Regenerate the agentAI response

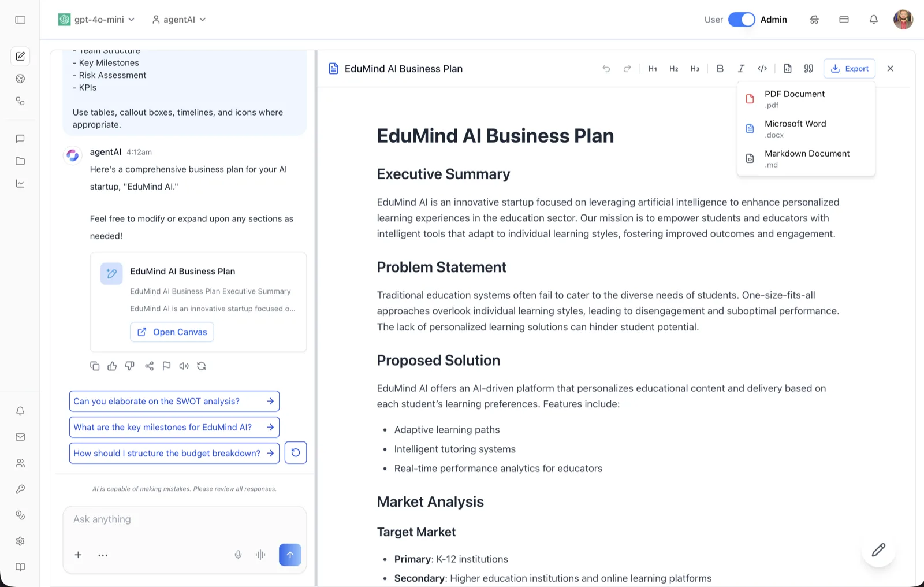[x=202, y=366]
